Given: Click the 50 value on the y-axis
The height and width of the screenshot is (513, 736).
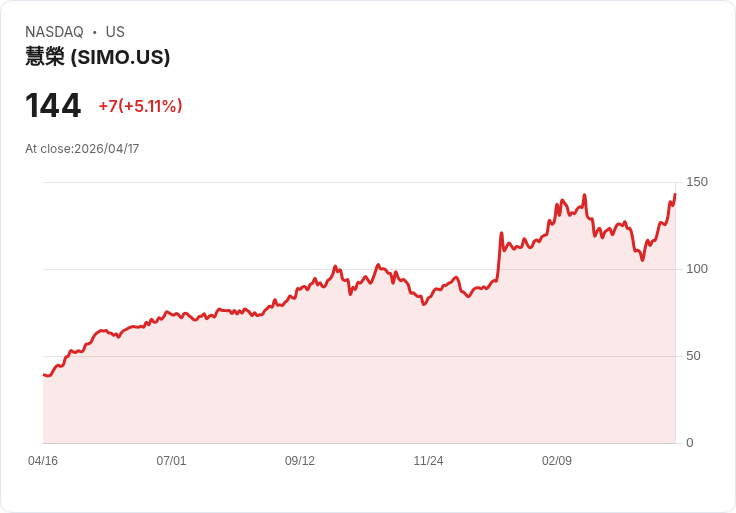Looking at the screenshot, I should coord(693,356).
